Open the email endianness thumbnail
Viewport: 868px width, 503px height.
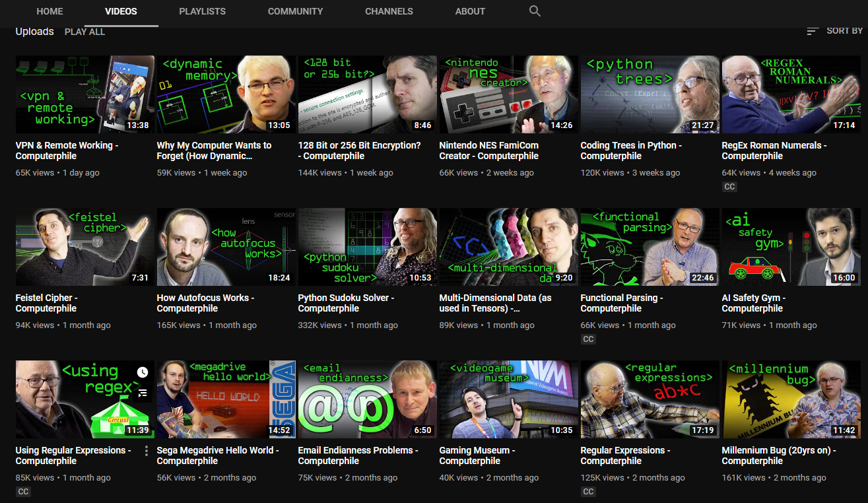(368, 399)
